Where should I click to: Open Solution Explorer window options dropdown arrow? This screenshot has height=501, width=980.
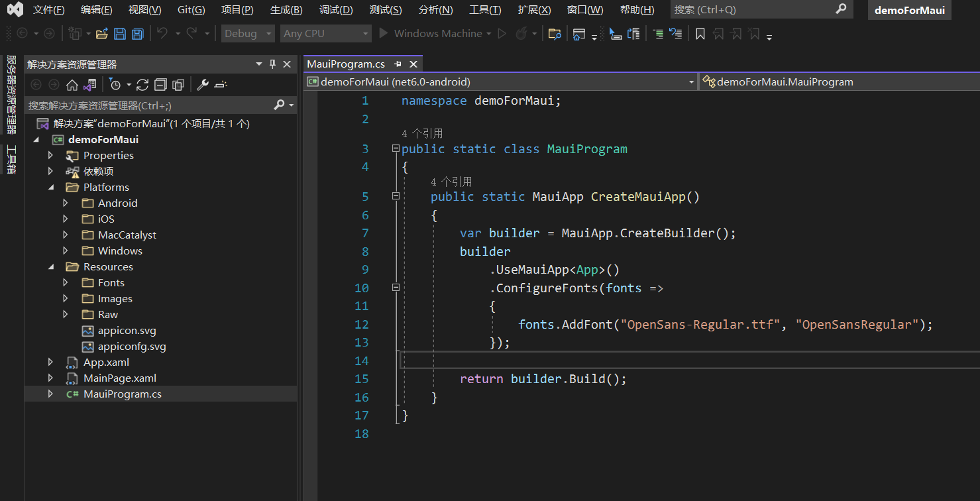[259, 64]
